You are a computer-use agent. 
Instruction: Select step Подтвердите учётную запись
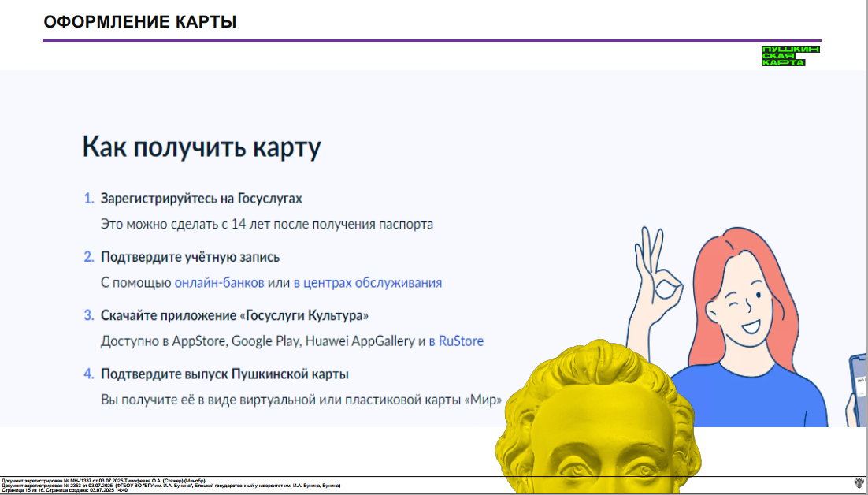[x=190, y=257]
